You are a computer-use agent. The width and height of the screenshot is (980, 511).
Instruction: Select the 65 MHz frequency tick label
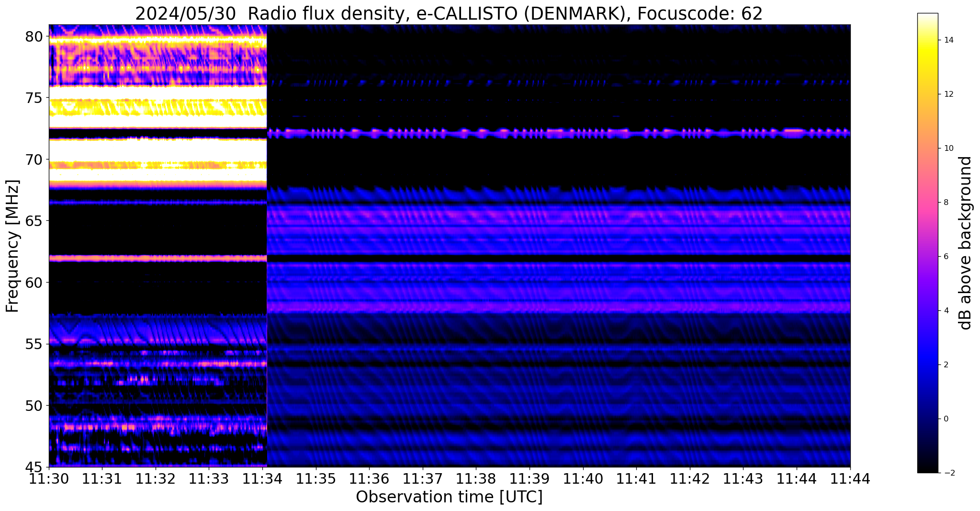click(34, 221)
